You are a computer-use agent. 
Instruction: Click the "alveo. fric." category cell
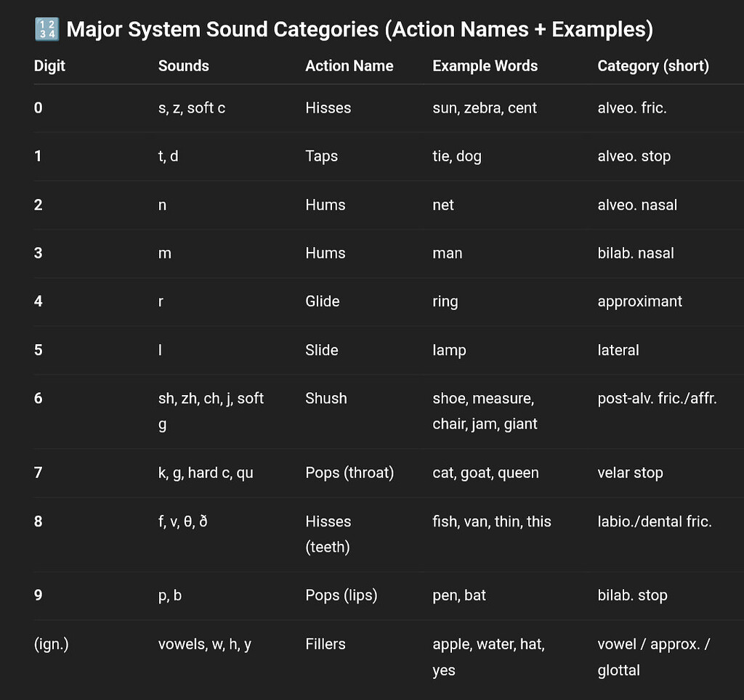(x=632, y=108)
